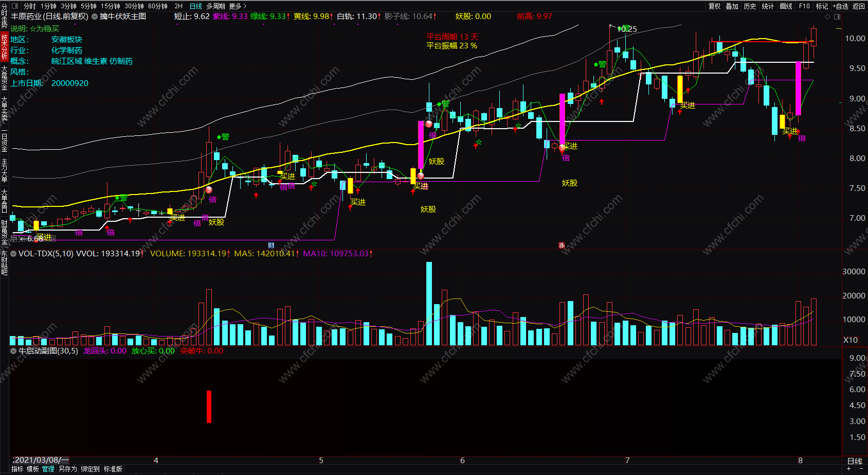The height and width of the screenshot is (475, 868).
Task: Click the X10 volume scale label
Action: (851, 340)
